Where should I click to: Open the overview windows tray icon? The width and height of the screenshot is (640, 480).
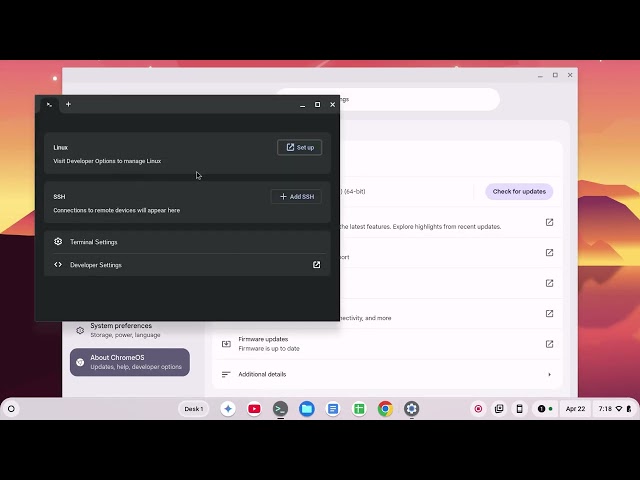pyautogui.click(x=499, y=409)
